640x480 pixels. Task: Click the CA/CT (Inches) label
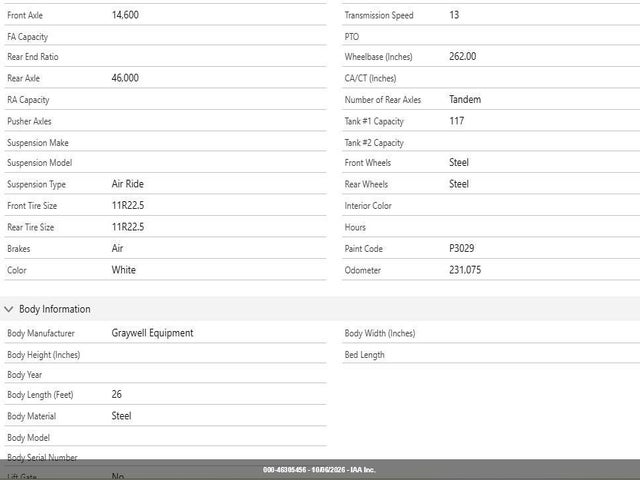click(370, 78)
